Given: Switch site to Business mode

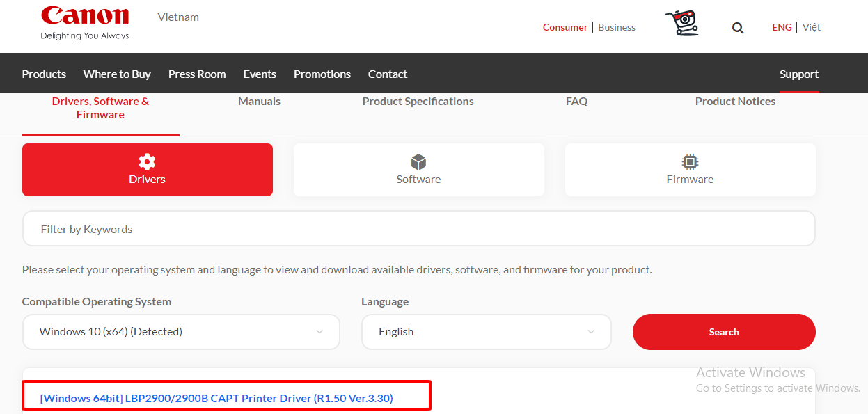Looking at the screenshot, I should (617, 27).
